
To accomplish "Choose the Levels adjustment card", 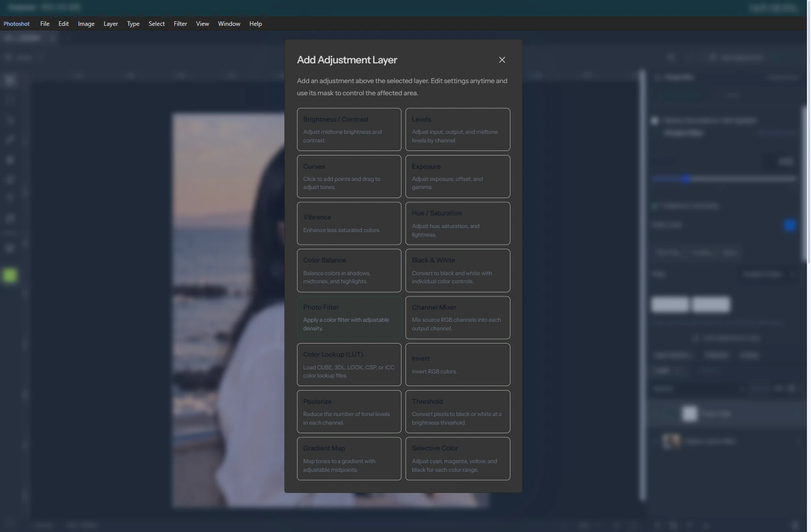I will pyautogui.click(x=458, y=129).
